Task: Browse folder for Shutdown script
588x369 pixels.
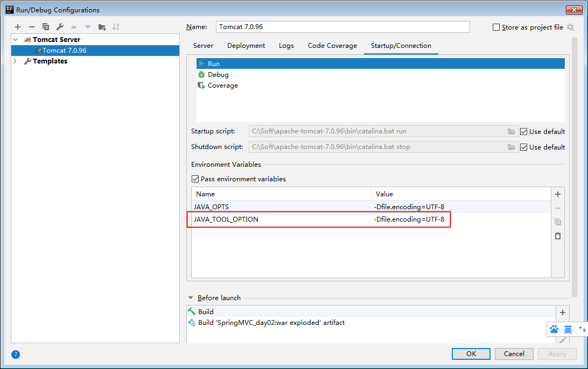Action: (x=511, y=147)
